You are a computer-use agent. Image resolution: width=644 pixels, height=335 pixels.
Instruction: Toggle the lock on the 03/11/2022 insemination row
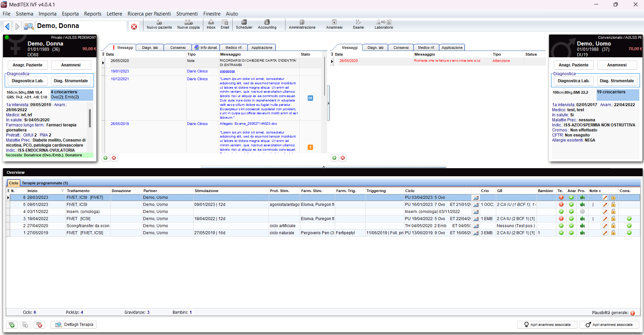coord(613,212)
